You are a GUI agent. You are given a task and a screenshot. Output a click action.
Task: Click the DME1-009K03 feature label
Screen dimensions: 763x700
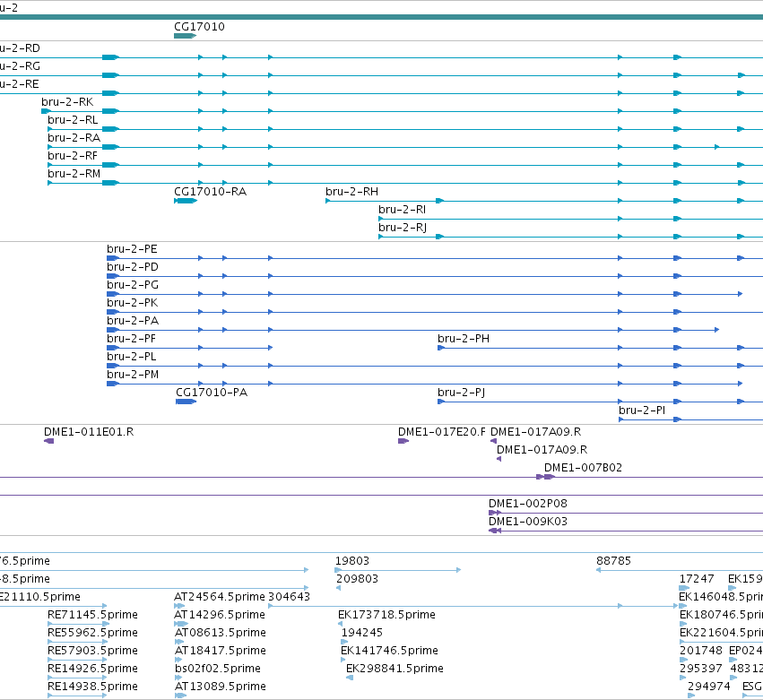pos(527,522)
